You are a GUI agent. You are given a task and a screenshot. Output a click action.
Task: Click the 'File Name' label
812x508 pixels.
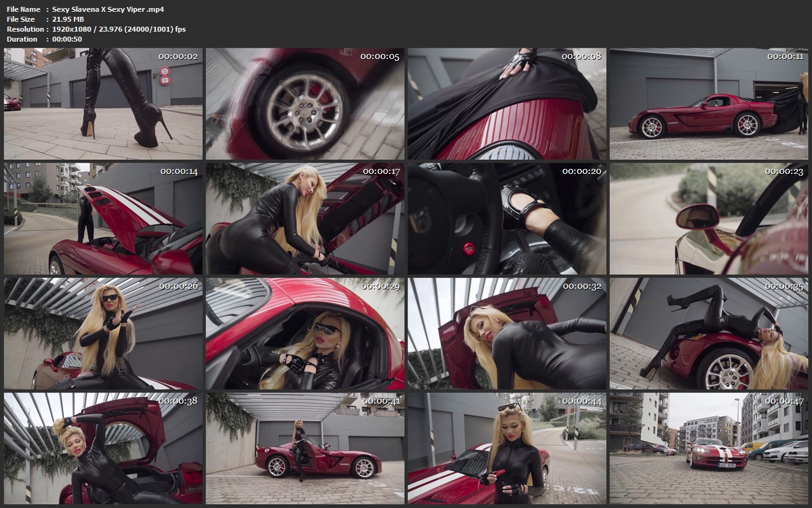(24, 9)
